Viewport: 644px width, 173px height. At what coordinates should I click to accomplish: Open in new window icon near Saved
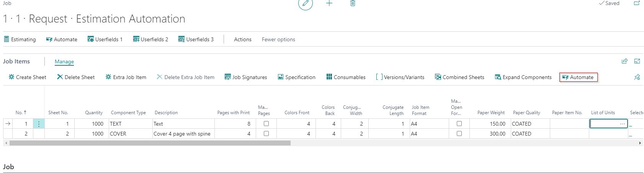click(637, 3)
